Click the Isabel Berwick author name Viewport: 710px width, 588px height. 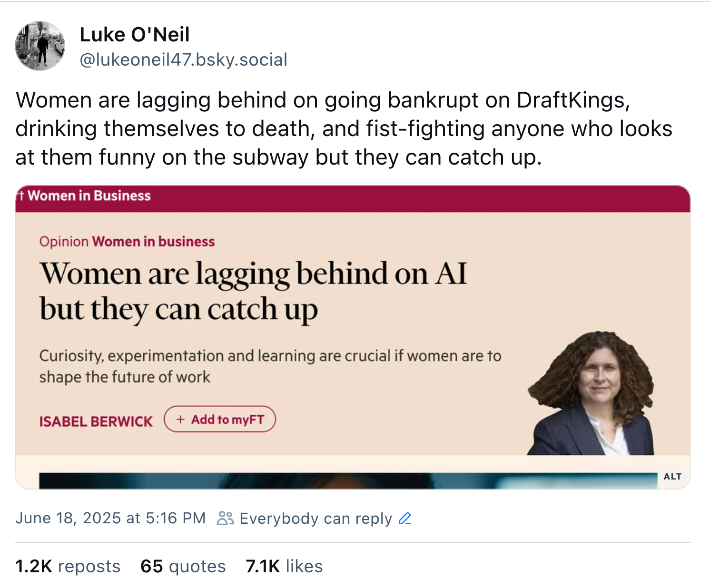point(96,421)
